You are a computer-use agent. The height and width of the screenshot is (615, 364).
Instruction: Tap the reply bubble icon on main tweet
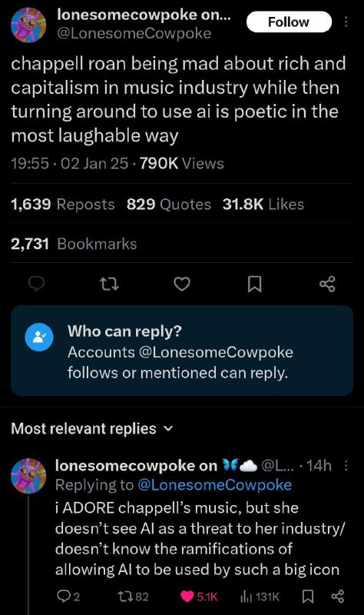[x=36, y=284]
